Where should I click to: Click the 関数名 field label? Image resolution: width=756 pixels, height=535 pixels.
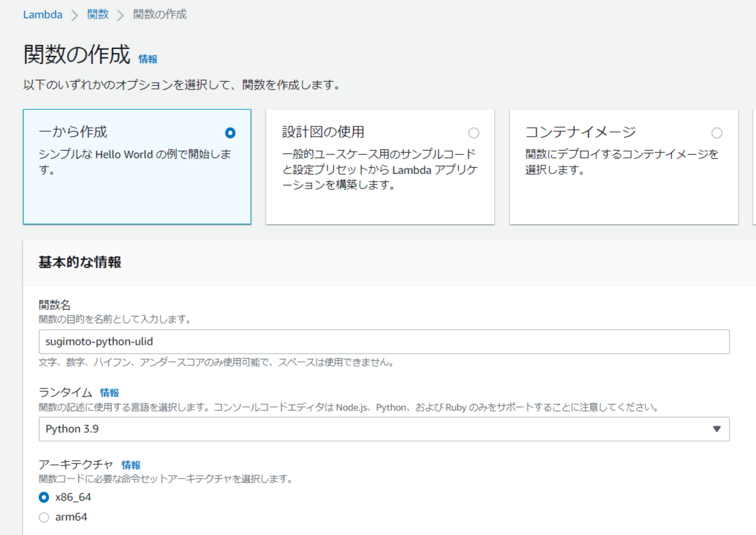(x=55, y=304)
